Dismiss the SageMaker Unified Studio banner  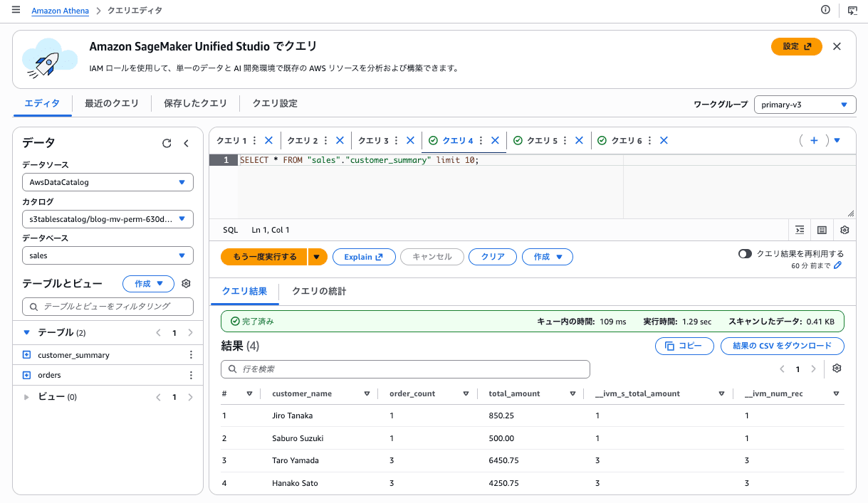[x=837, y=46]
